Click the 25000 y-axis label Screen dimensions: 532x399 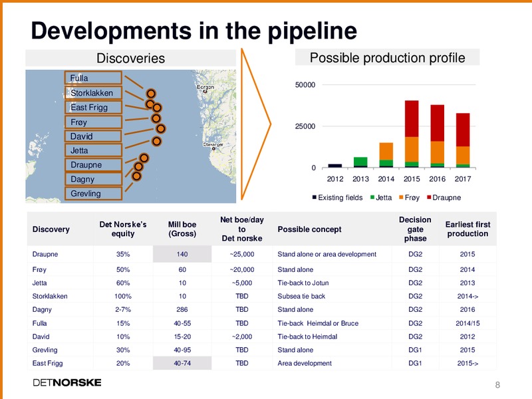click(305, 126)
